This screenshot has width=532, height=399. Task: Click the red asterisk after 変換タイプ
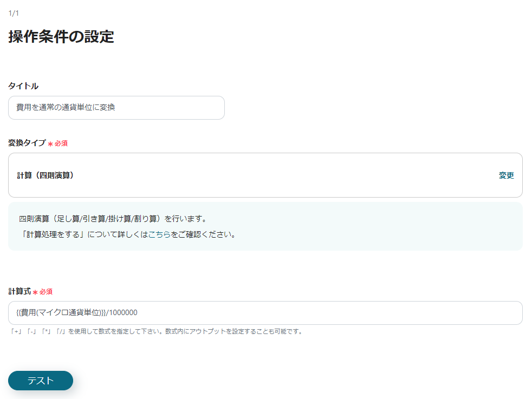[x=51, y=142]
